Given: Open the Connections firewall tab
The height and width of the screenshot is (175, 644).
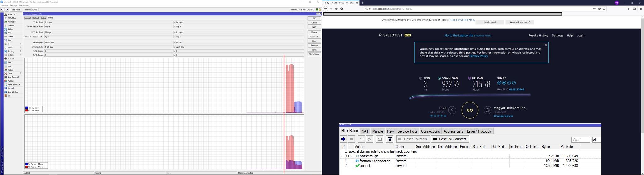Looking at the screenshot, I should 430,131.
